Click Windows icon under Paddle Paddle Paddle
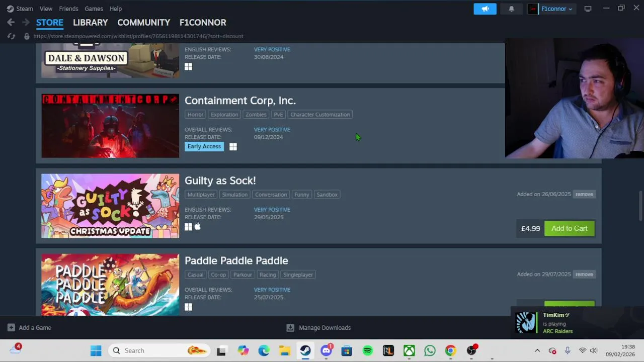Image resolution: width=644 pixels, height=362 pixels. click(x=188, y=307)
